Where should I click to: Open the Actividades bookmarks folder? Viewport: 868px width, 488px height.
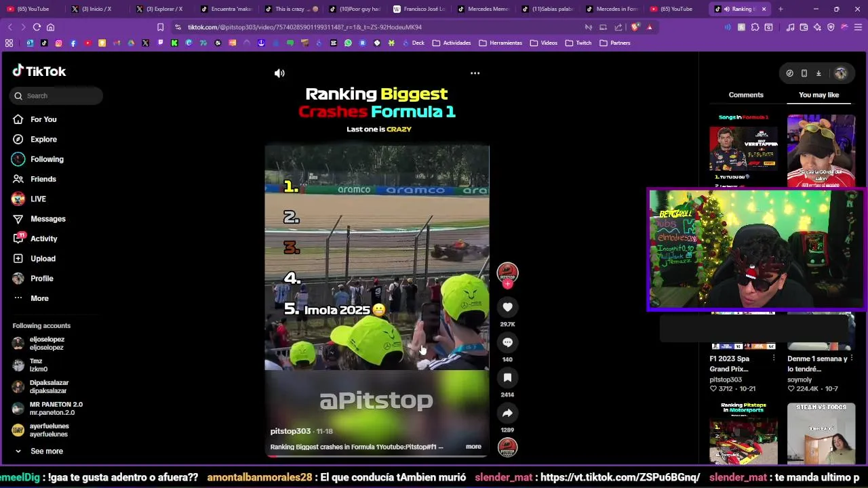[x=452, y=43]
